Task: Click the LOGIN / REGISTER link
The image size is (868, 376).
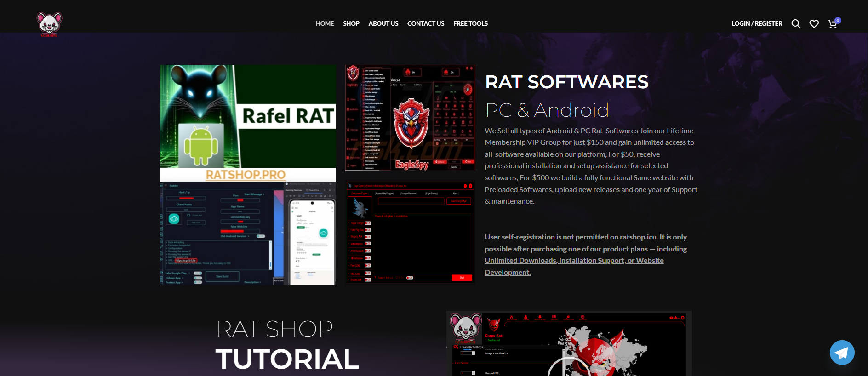Action: point(757,23)
